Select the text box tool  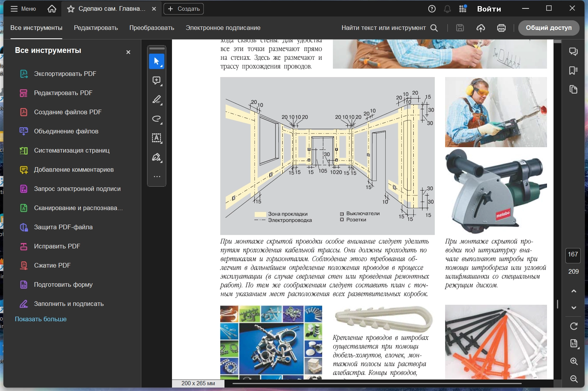(x=156, y=138)
